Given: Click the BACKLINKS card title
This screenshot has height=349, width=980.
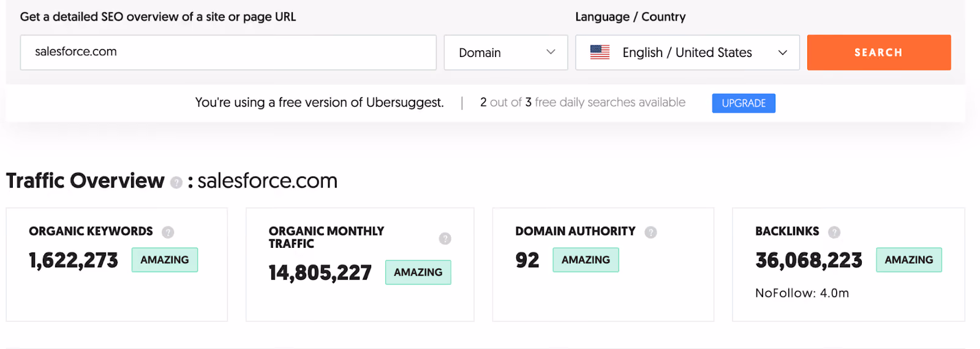Looking at the screenshot, I should click(x=787, y=231).
